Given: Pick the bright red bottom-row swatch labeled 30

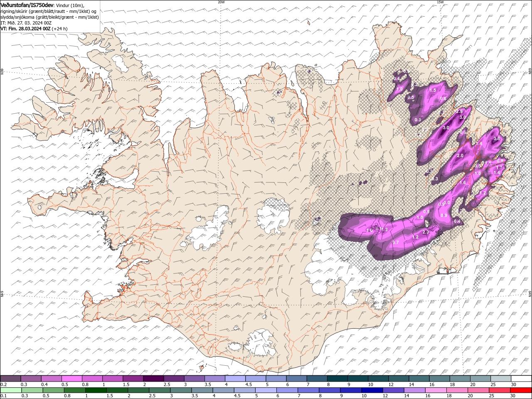Looking at the screenshot, I should (521, 390).
